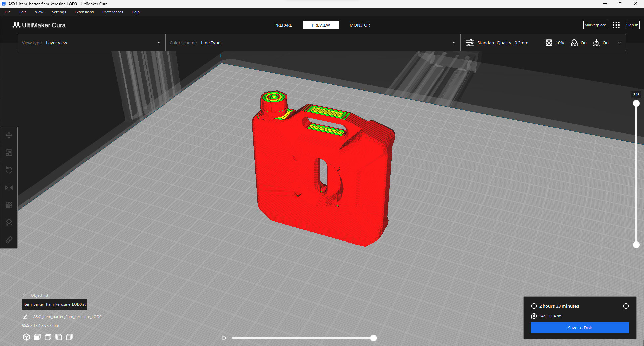Select the Scale tool
Viewport: 644px width, 346px height.
point(9,152)
